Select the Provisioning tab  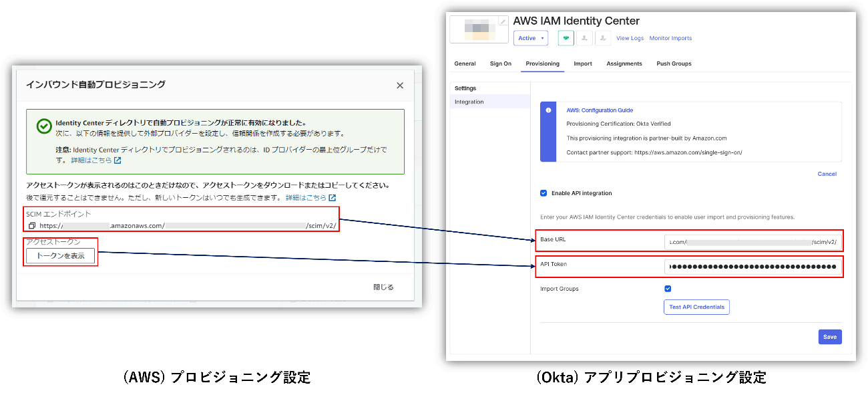click(x=543, y=63)
